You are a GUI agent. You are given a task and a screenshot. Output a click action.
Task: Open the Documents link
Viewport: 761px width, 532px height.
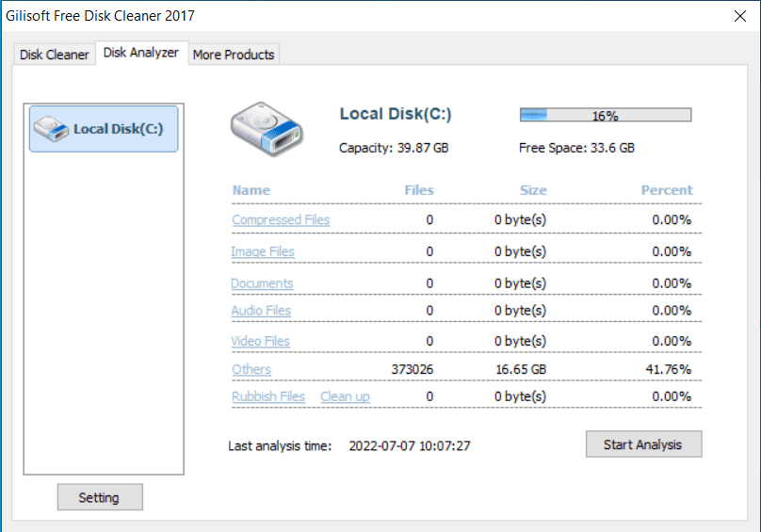click(x=262, y=283)
